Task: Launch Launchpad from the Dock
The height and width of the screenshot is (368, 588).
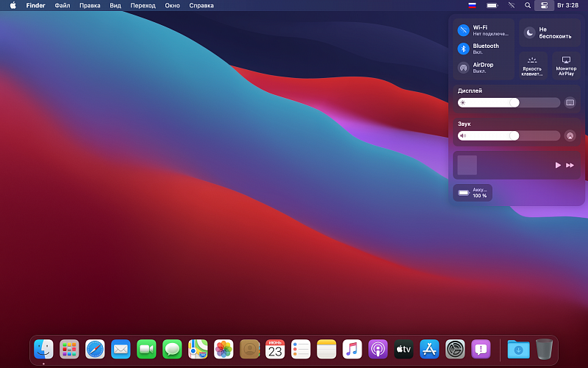Action: [x=69, y=348]
